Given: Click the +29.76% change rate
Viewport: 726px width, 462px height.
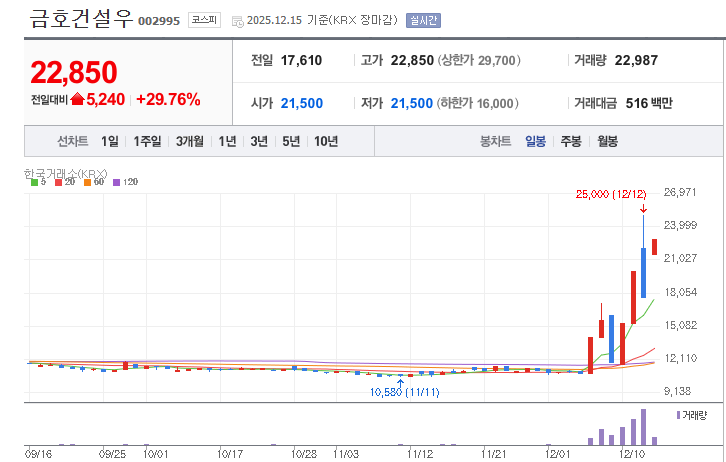Looking at the screenshot, I should [168, 99].
